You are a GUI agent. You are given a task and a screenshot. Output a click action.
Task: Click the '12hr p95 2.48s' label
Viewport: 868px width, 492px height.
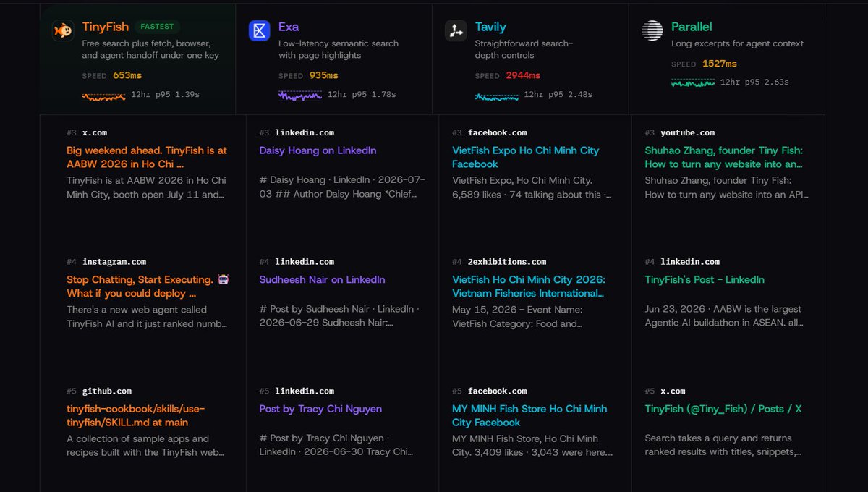[x=558, y=95]
